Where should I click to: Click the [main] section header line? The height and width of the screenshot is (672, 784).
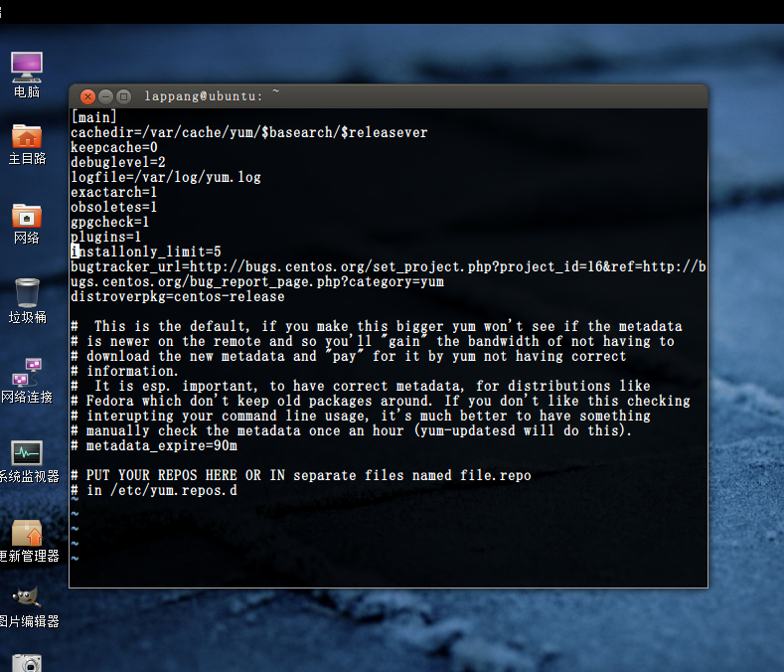(x=94, y=117)
